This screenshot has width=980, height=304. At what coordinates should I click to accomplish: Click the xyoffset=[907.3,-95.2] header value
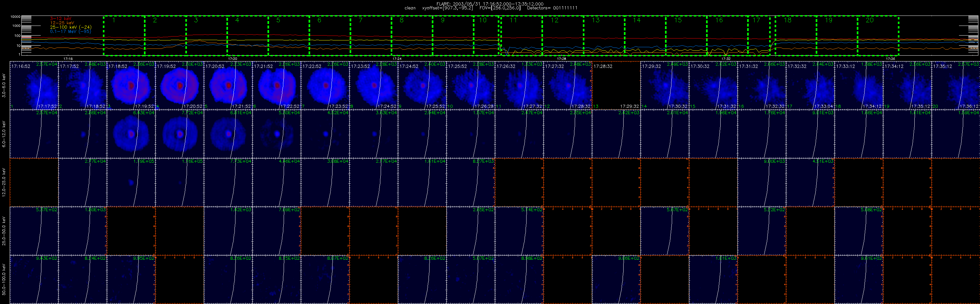pyautogui.click(x=447, y=8)
